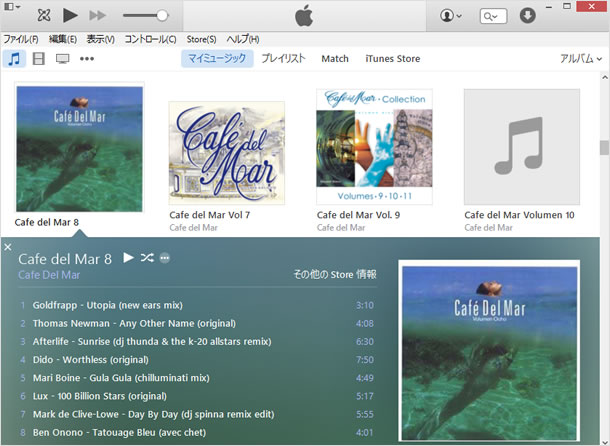Click the 3:10 duration of track 1
The height and width of the screenshot is (446, 610).
coord(365,305)
